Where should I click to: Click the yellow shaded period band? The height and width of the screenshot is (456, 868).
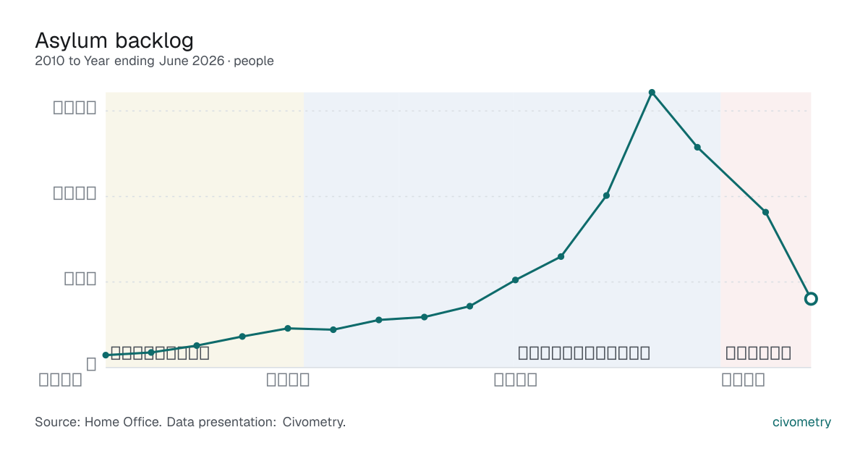click(x=205, y=229)
